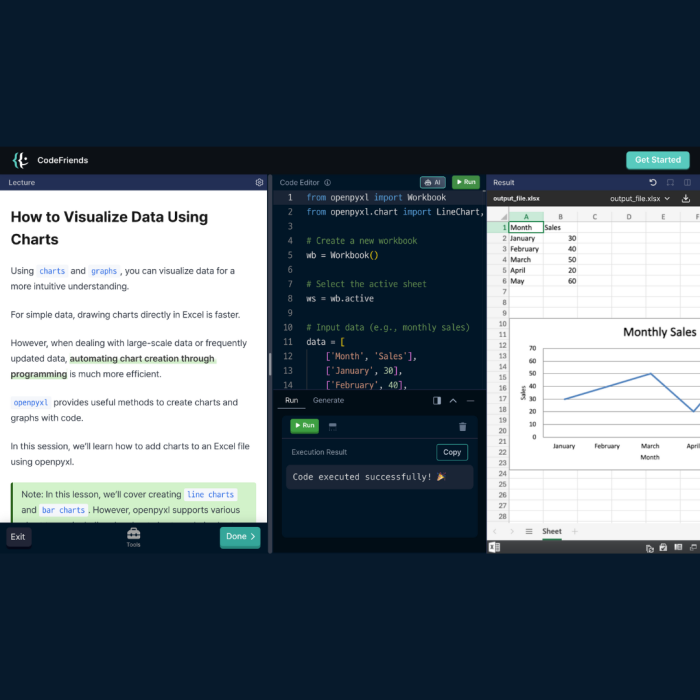Screen dimensions: 700x700
Task: Toggle the side panel icon in Run console
Action: click(437, 400)
